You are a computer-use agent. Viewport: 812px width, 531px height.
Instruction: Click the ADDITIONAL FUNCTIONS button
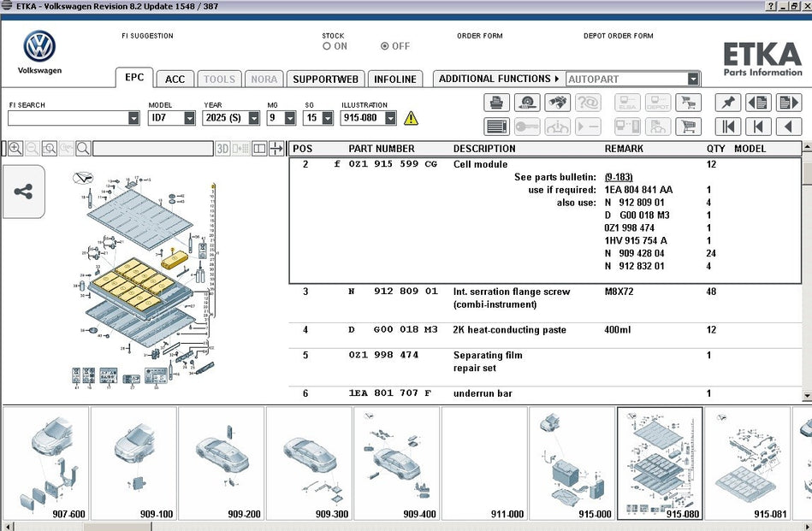click(x=498, y=79)
